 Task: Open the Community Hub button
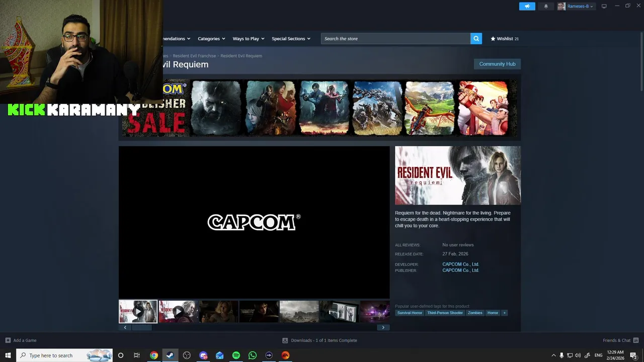[x=497, y=64]
